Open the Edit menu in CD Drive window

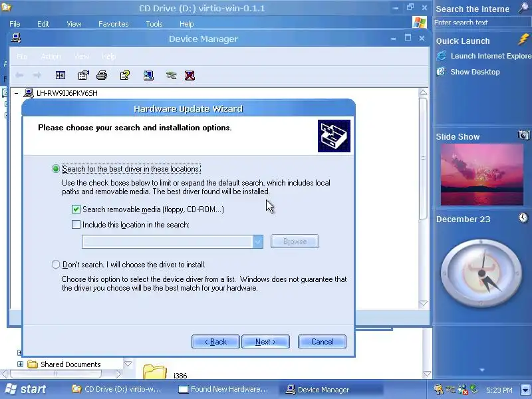coord(43,24)
